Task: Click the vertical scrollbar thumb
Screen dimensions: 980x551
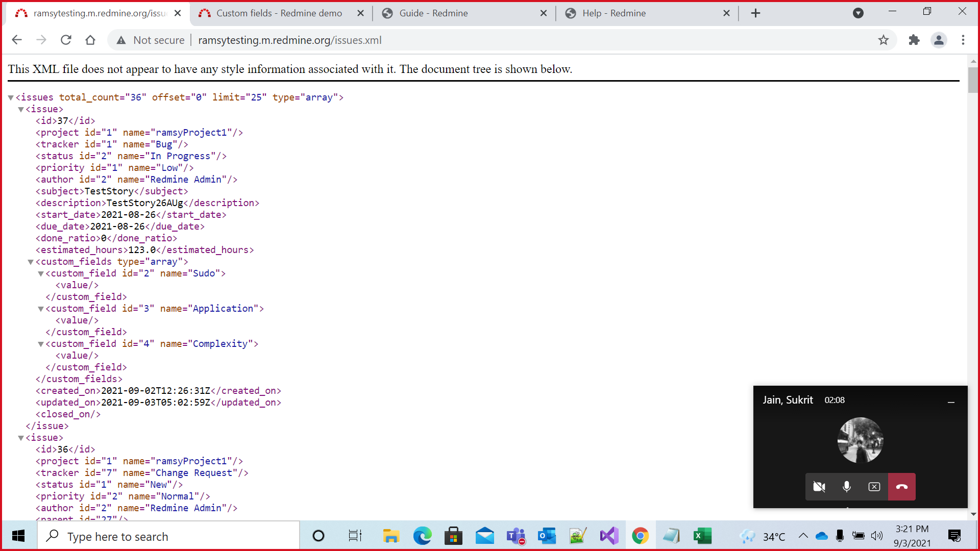Action: (973, 79)
